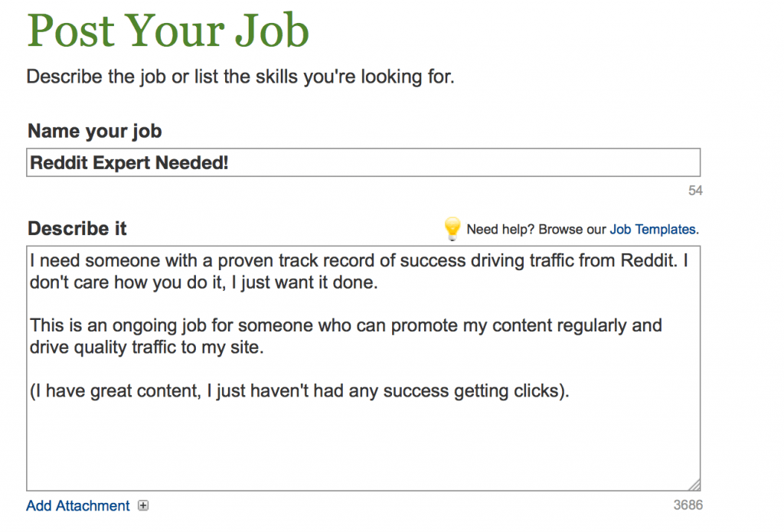
Task: Click the lightbulb help icon
Action: 452,228
